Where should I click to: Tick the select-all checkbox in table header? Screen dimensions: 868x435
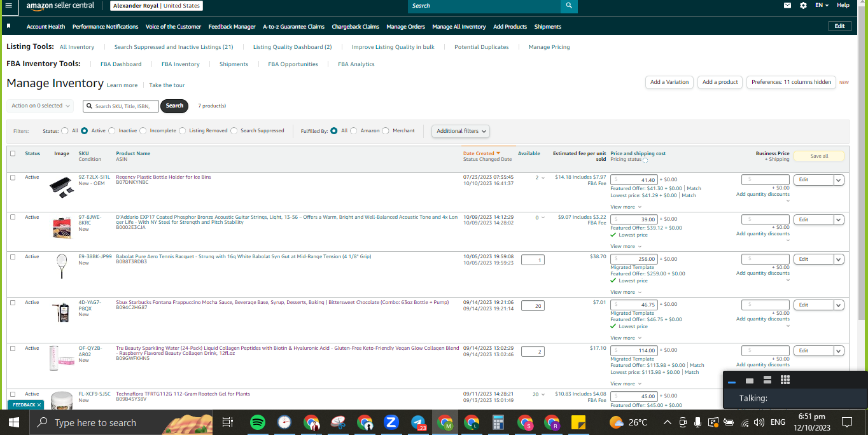point(13,153)
